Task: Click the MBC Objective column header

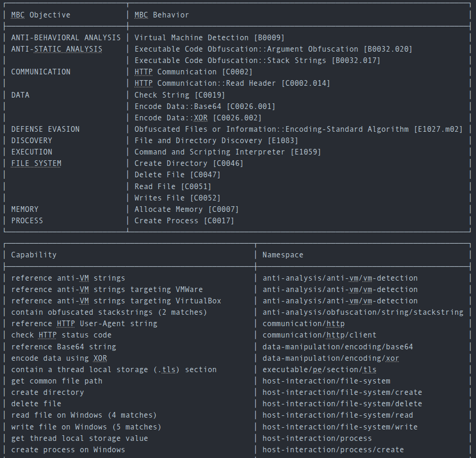Action: pyautogui.click(x=41, y=15)
